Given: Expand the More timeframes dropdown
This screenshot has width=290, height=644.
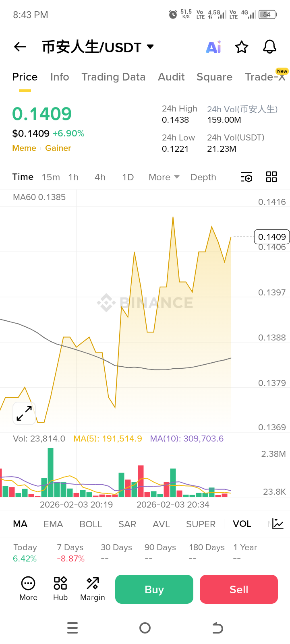Looking at the screenshot, I should [x=164, y=177].
